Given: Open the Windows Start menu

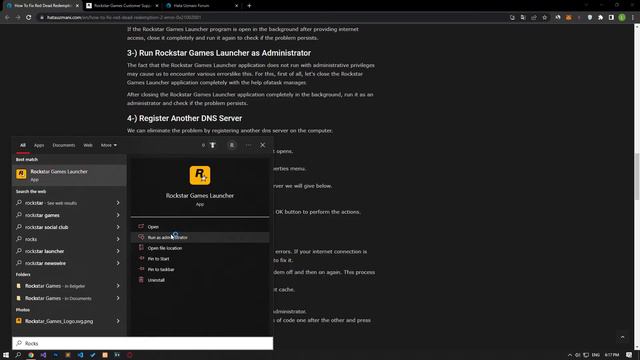Looking at the screenshot, I should coord(6,355).
